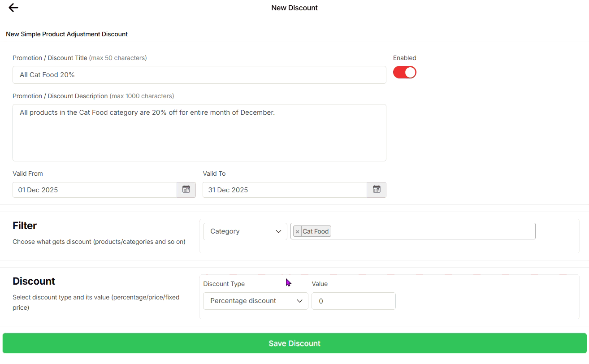Click the Discount Type label

tap(224, 284)
